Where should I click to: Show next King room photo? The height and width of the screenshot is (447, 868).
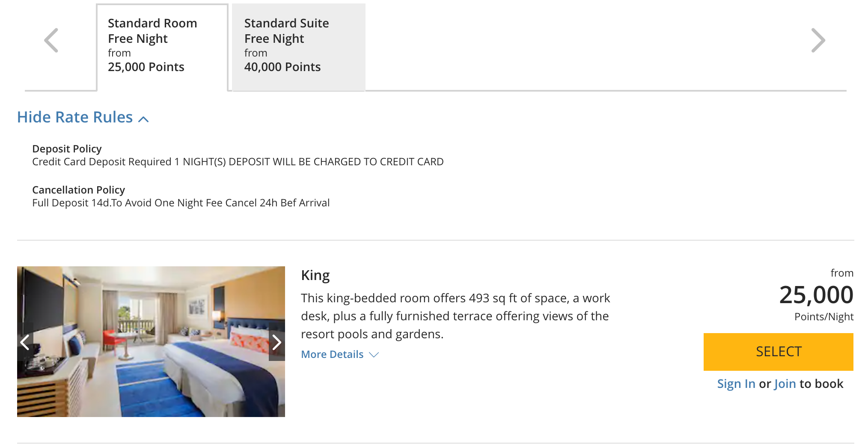tap(276, 342)
